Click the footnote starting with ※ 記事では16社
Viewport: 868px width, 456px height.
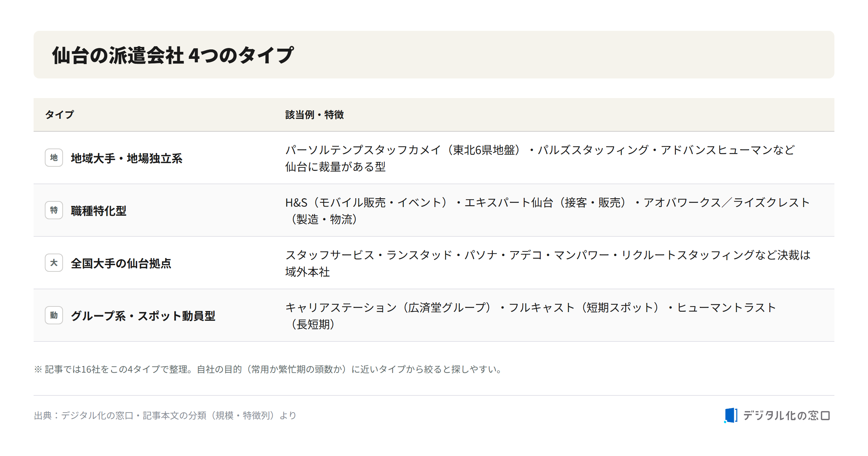click(268, 369)
